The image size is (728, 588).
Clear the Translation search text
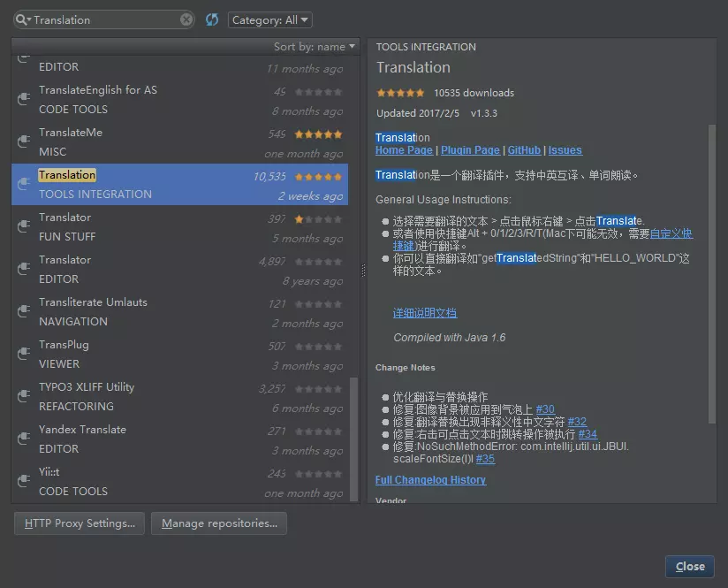tap(186, 19)
